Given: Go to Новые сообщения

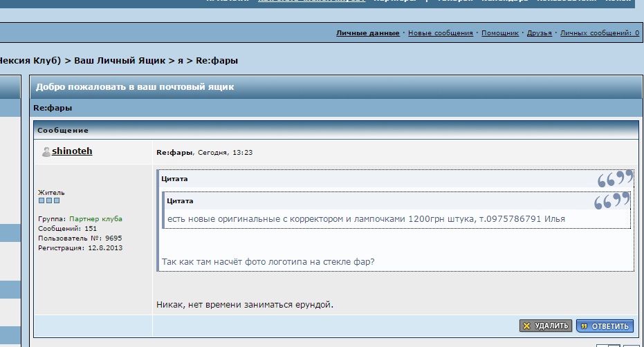Looking at the screenshot, I should click(440, 33).
